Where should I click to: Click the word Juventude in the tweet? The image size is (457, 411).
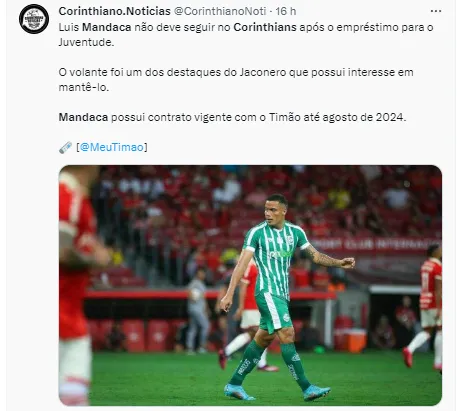click(85, 42)
